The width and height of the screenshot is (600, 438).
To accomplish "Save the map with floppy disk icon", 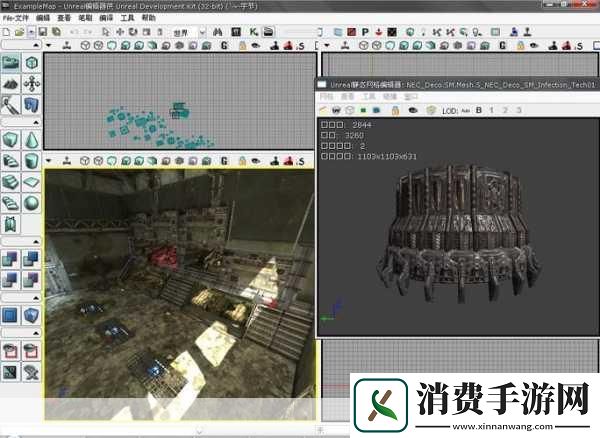I will pyautogui.click(x=42, y=32).
